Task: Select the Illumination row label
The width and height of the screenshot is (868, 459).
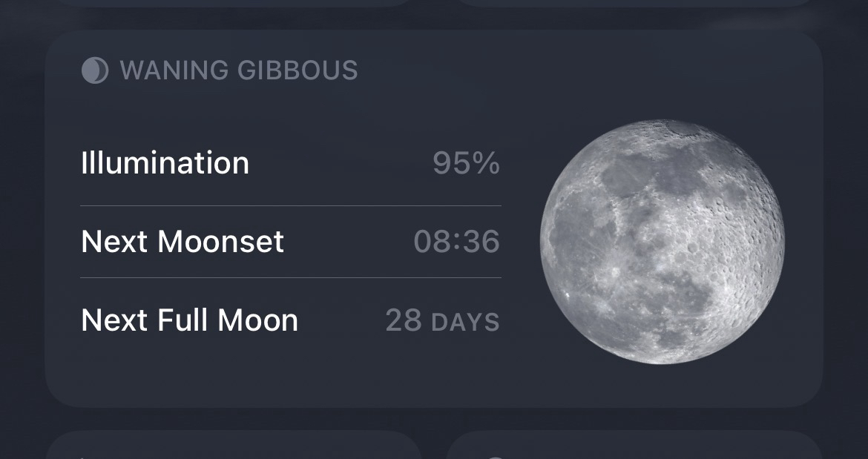Action: [x=165, y=163]
